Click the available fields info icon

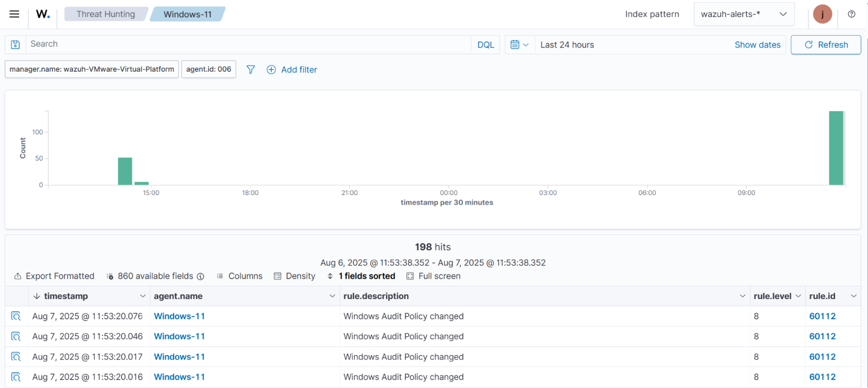(201, 276)
